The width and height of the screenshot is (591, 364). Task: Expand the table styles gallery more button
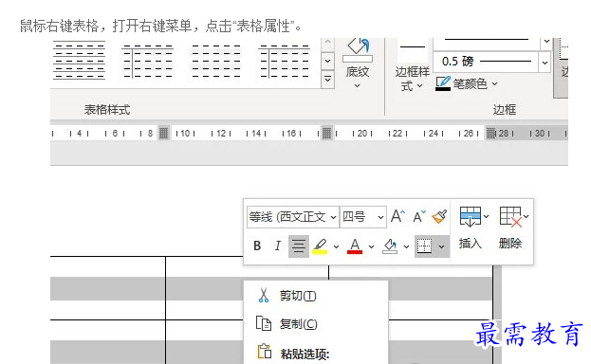pos(327,80)
